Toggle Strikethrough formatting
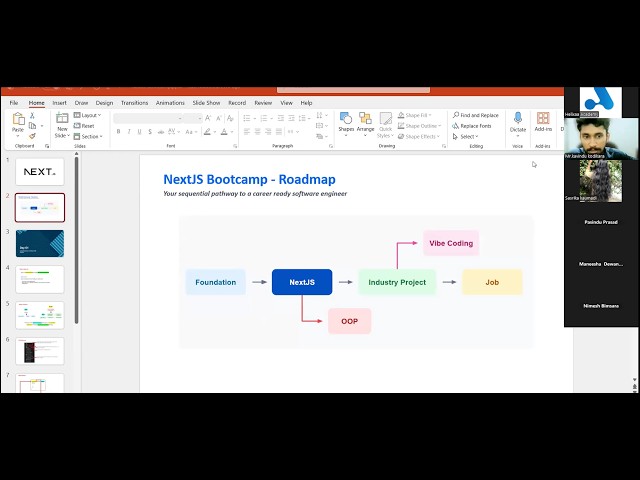The height and width of the screenshot is (480, 640). (x=161, y=131)
